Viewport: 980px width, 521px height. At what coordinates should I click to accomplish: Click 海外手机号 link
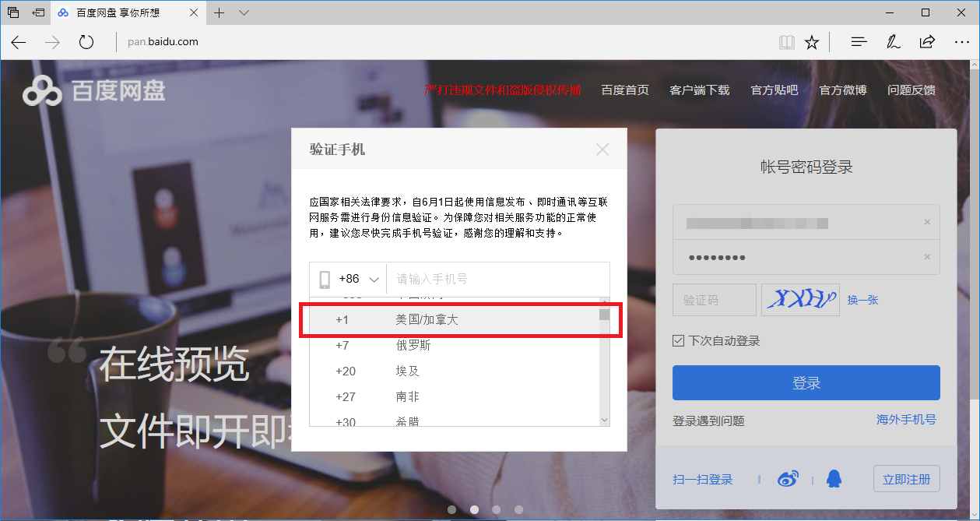click(x=906, y=419)
